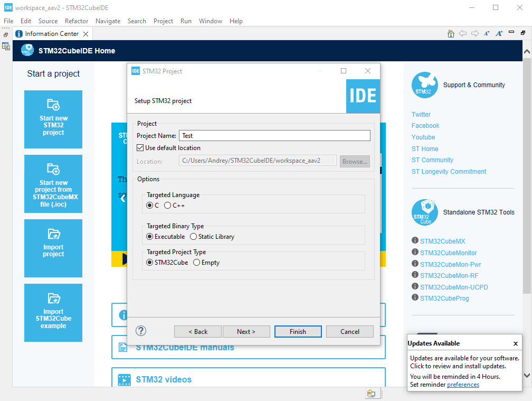Click the info icon beside STM32CubeMonitor
This screenshot has width=532, height=401.
click(x=415, y=252)
